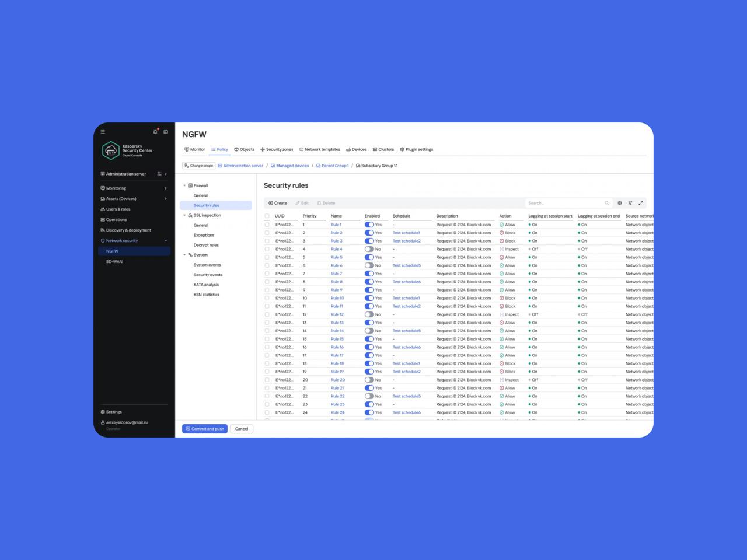Disable the Rule 1 enabled toggle
This screenshot has width=747, height=560.
[369, 225]
